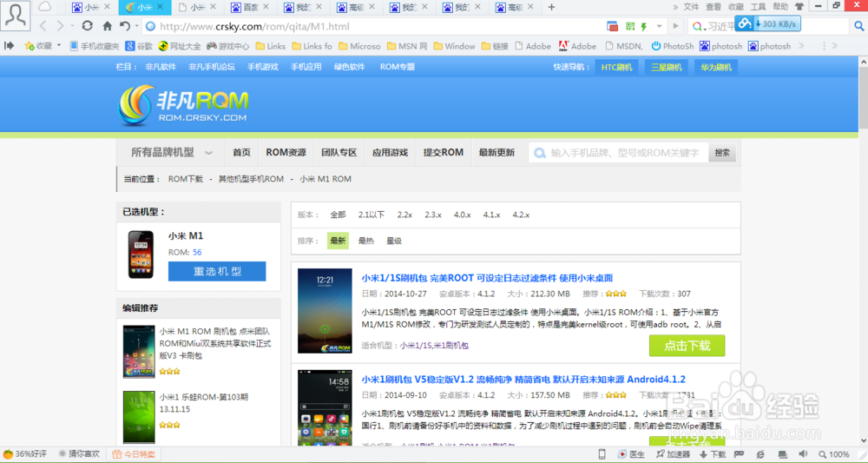Open the 小米1/1S刷机包 thumbnail image
Image resolution: width=868 pixels, height=463 pixels.
pyautogui.click(x=325, y=311)
